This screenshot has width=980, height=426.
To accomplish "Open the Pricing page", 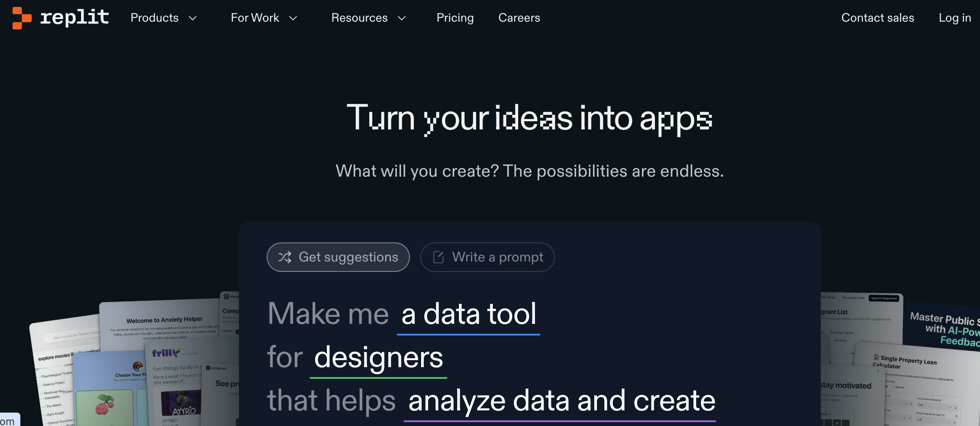I will click(455, 18).
